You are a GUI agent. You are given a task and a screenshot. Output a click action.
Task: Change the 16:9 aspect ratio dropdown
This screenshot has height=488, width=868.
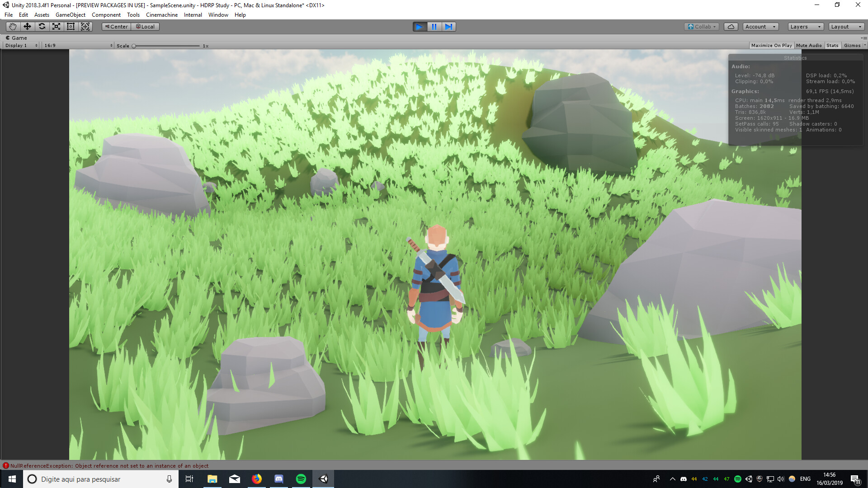[77, 45]
